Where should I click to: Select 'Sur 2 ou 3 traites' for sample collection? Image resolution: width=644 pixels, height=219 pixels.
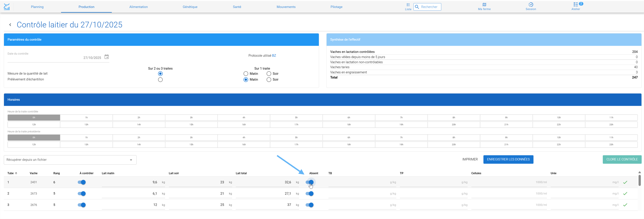[160, 80]
